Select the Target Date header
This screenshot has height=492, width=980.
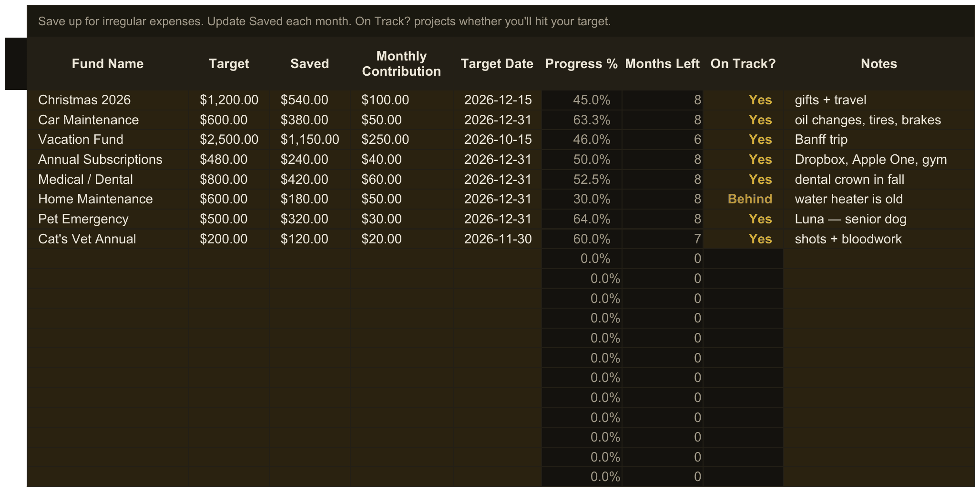point(497,64)
